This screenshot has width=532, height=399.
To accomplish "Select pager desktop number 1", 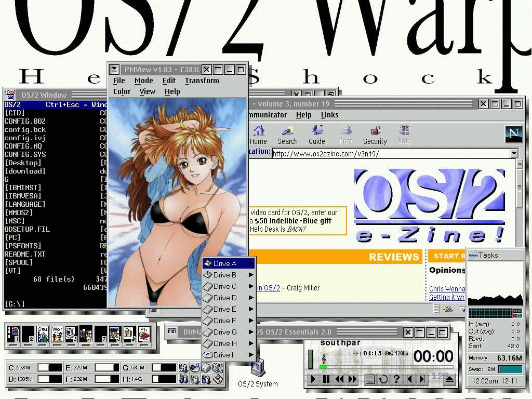I will tap(14, 334).
